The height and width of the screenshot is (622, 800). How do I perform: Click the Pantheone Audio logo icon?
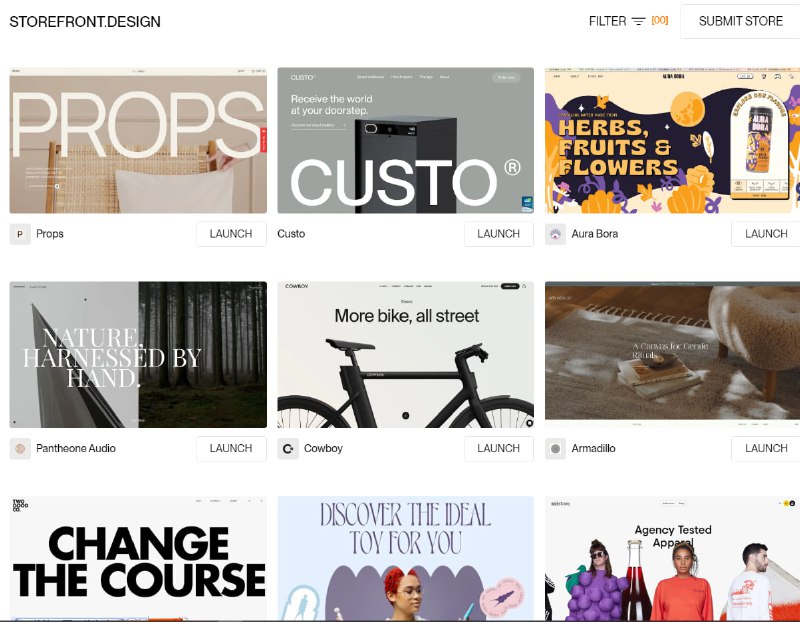pyautogui.click(x=20, y=449)
